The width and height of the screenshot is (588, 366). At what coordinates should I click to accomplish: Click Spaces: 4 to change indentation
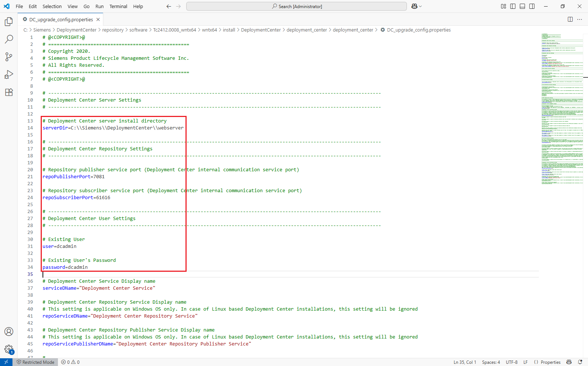(x=491, y=362)
